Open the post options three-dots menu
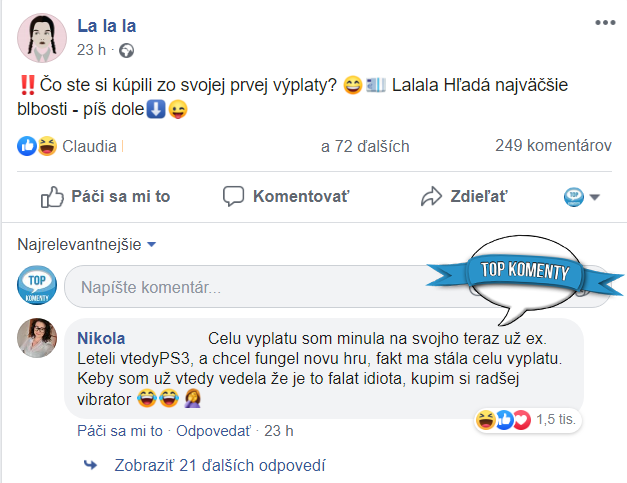The image size is (627, 483). click(605, 21)
